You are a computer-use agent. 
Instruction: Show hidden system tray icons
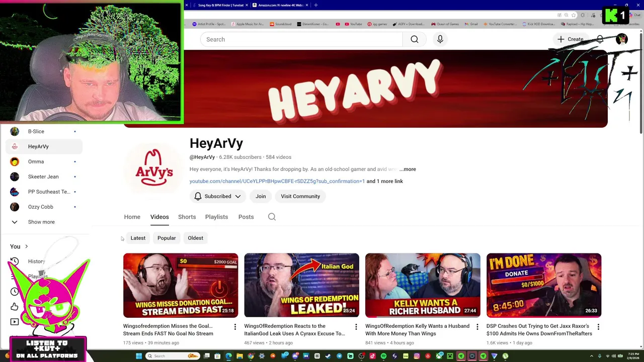pos(592,356)
